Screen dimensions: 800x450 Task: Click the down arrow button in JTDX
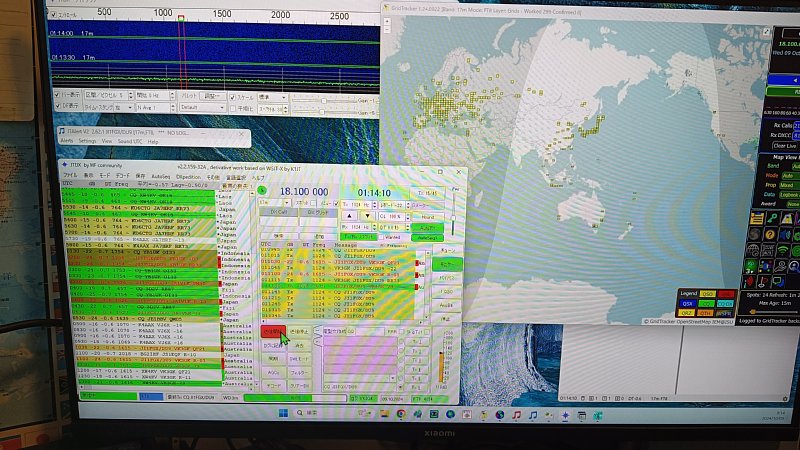tap(367, 216)
